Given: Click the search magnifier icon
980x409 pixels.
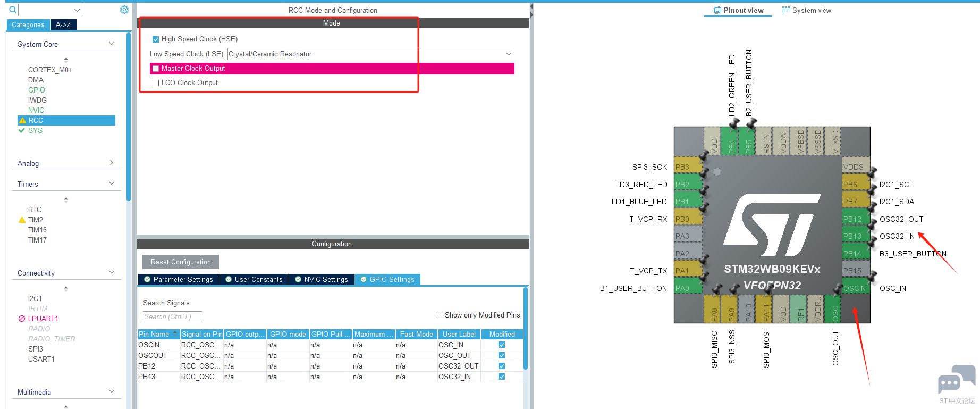Looking at the screenshot, I should (13, 10).
